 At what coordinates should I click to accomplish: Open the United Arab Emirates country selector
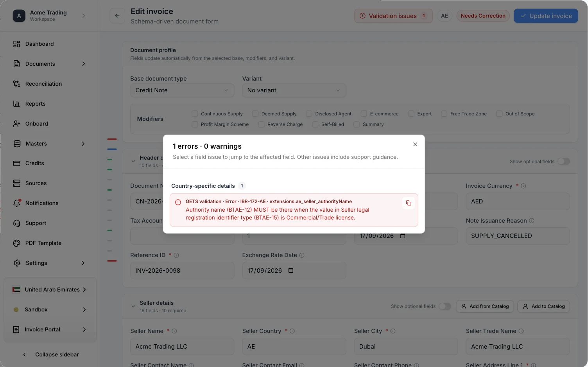(x=50, y=290)
